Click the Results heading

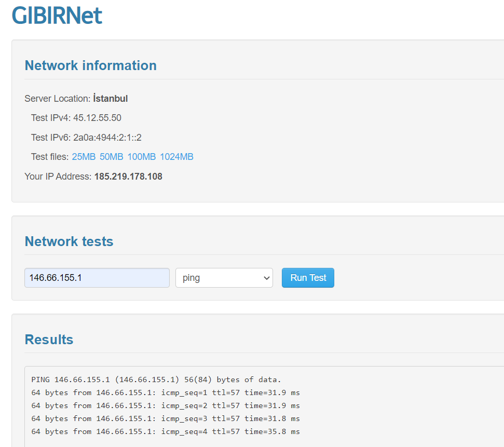coord(49,339)
